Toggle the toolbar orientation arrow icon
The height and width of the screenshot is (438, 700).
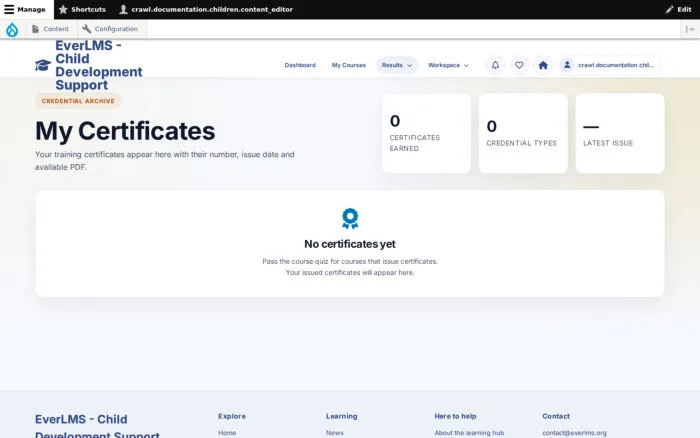click(x=690, y=29)
